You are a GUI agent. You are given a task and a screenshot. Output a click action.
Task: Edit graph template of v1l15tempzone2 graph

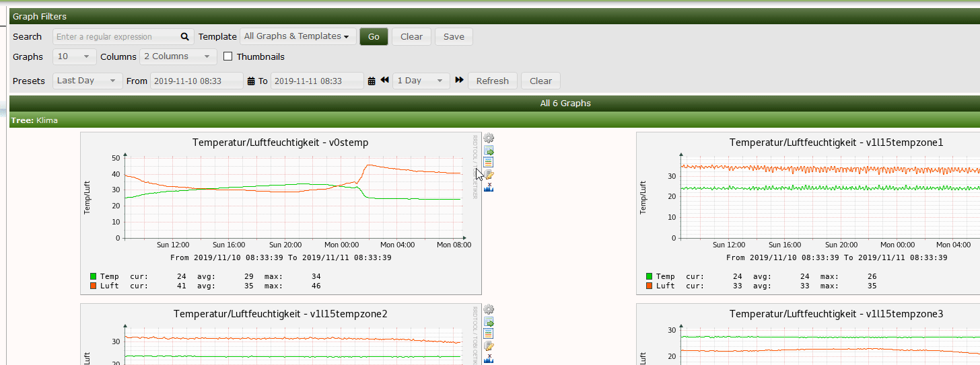point(489,345)
